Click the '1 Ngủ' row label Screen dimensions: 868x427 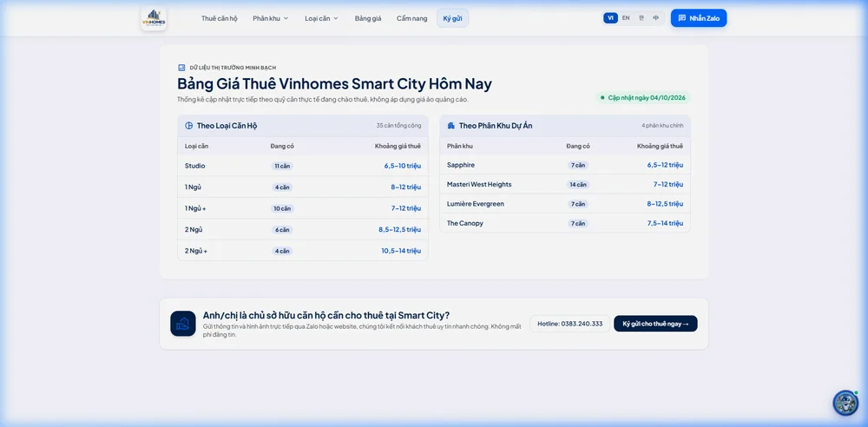pos(194,187)
